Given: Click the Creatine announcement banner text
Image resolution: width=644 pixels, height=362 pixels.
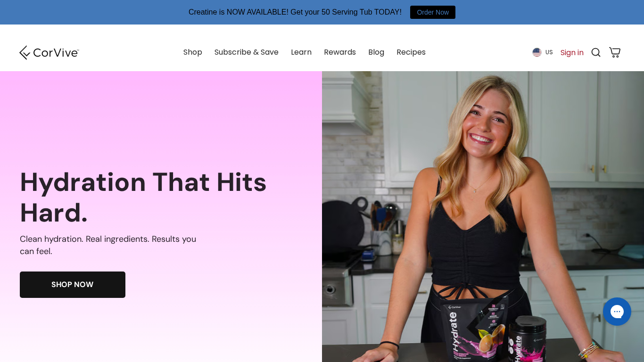Looking at the screenshot, I should 295,12.
